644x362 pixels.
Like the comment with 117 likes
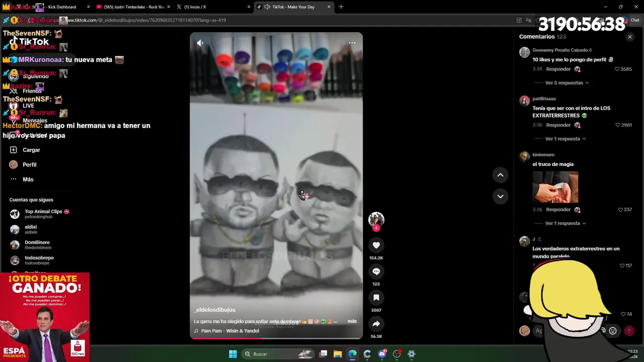click(622, 265)
